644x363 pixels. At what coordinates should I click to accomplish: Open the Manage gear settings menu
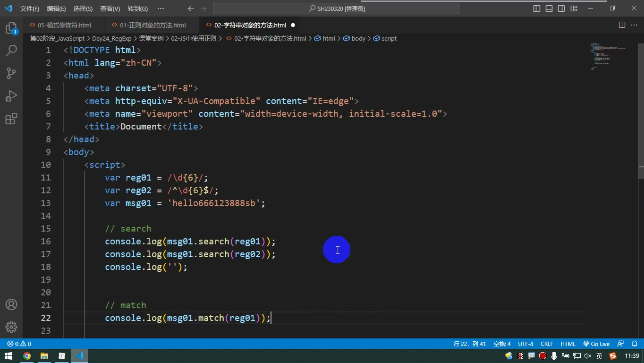(11, 327)
